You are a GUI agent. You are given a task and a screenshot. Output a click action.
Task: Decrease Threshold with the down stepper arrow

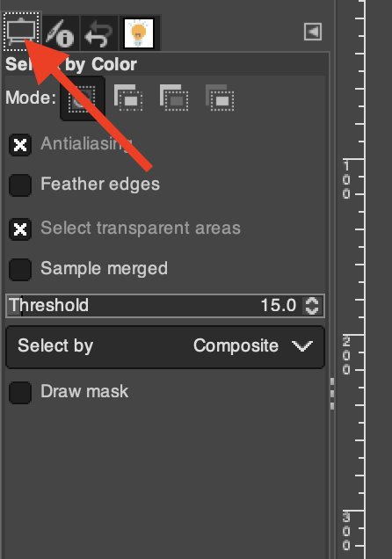[312, 310]
